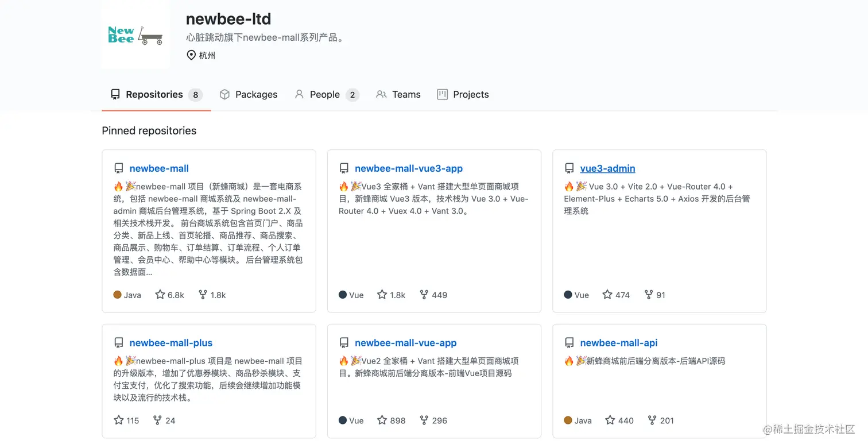
Task: Click the NewBee organization avatar logo
Action: tap(135, 35)
